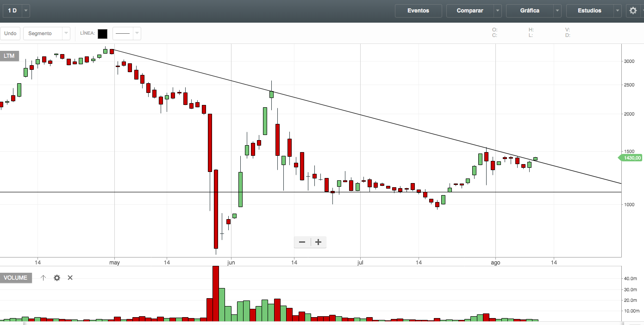Click the 2500 price axis label
Image resolution: width=644 pixels, height=325 pixels.
tap(629, 85)
